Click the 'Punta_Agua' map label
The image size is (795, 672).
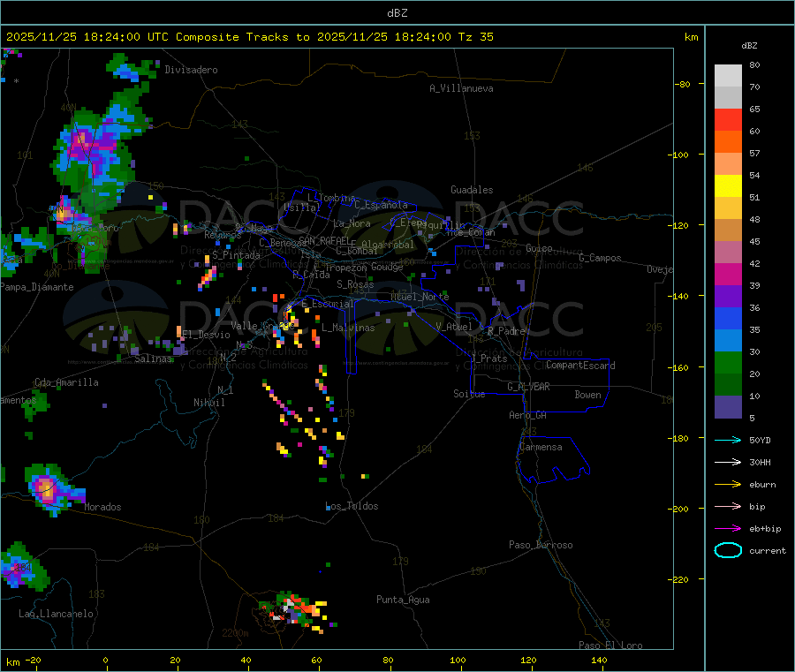[403, 600]
